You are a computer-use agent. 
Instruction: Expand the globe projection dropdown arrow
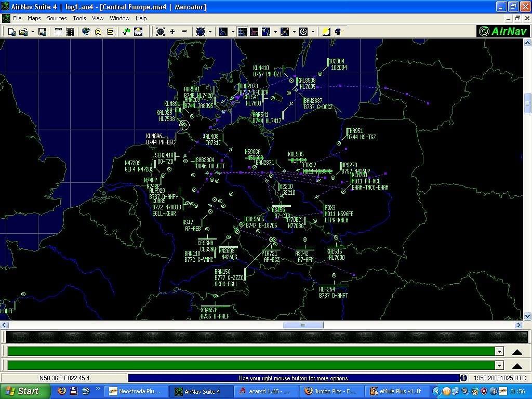[210, 32]
